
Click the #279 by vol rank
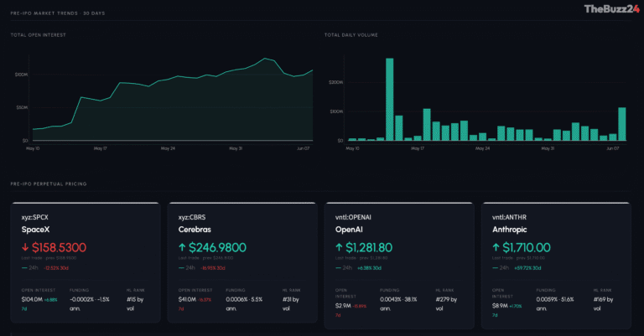[x=446, y=303]
